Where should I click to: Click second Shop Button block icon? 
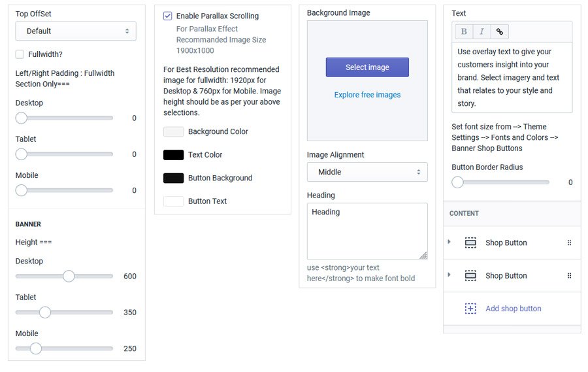[x=470, y=276]
